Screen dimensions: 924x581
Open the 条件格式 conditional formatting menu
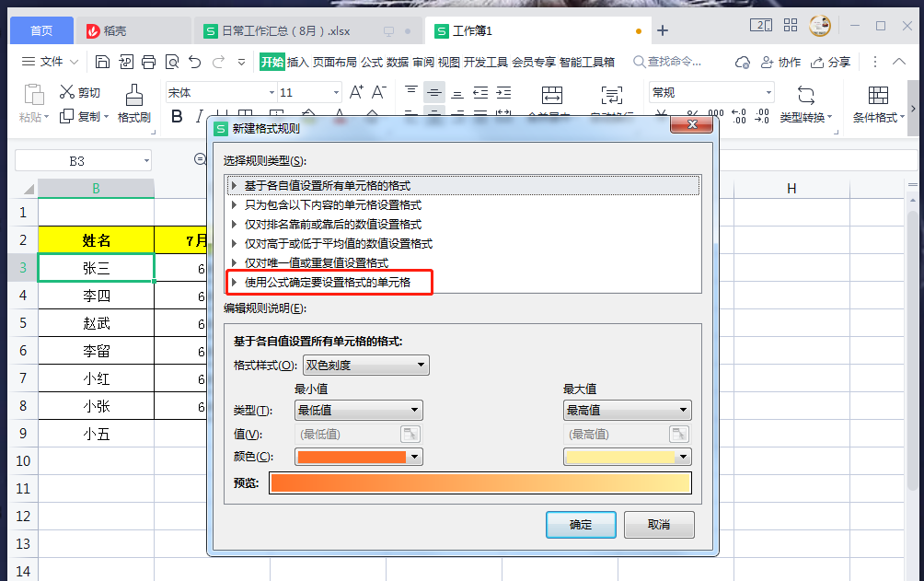point(878,117)
